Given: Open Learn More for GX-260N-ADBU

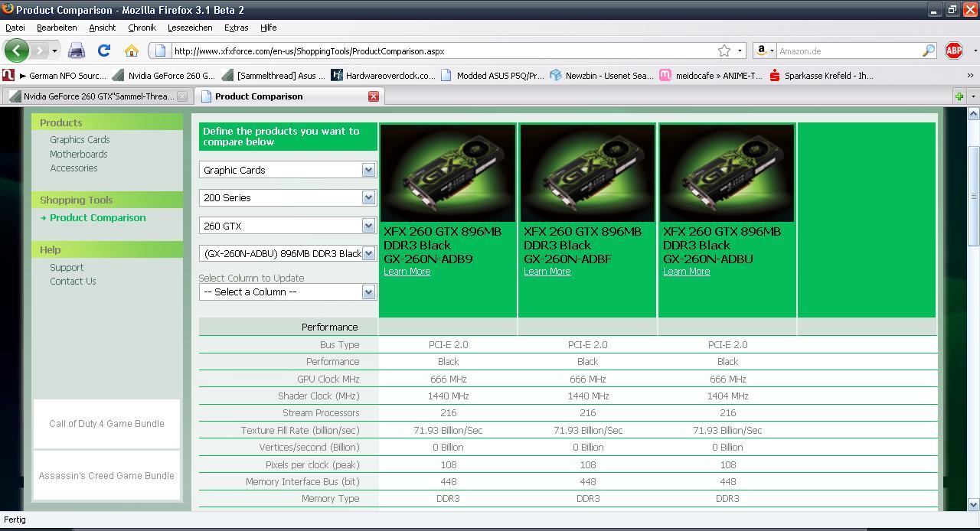Looking at the screenshot, I should pos(686,272).
